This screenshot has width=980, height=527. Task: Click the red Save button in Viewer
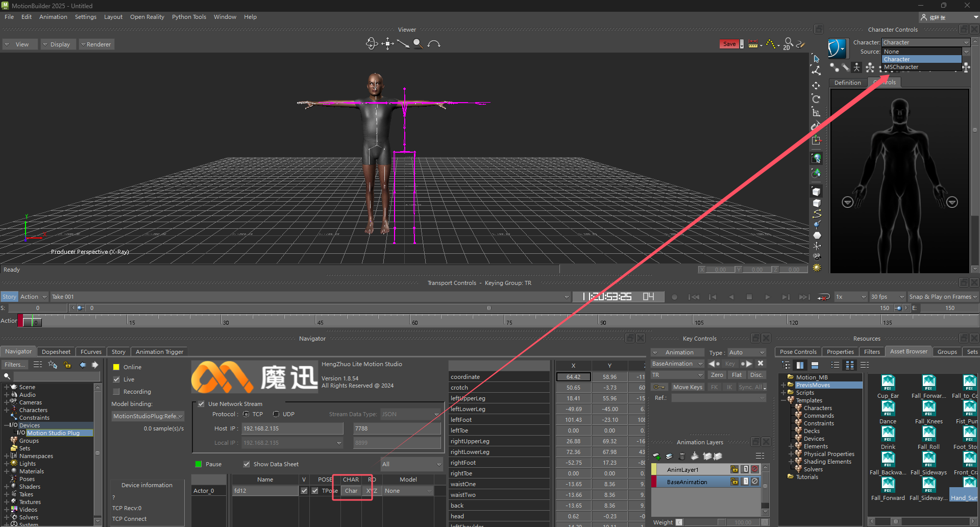click(729, 44)
